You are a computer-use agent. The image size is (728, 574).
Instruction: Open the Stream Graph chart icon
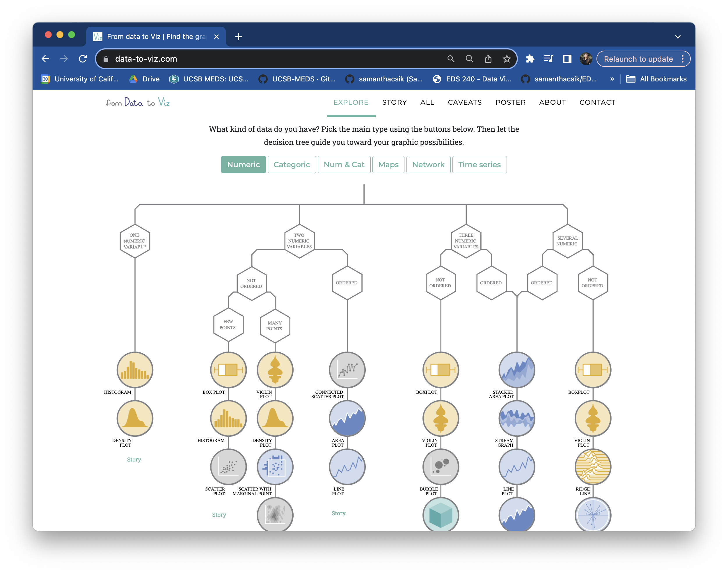coord(517,418)
